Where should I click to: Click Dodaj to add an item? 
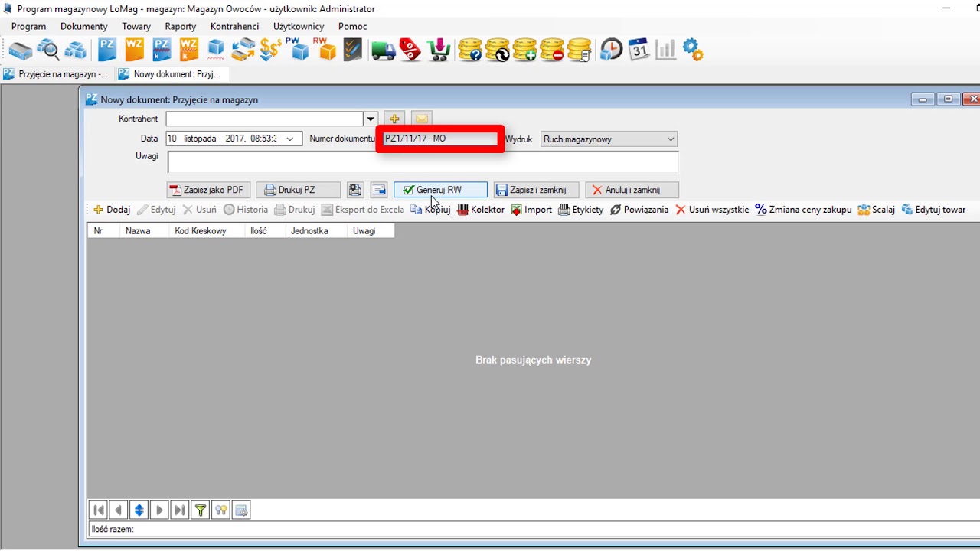(112, 210)
